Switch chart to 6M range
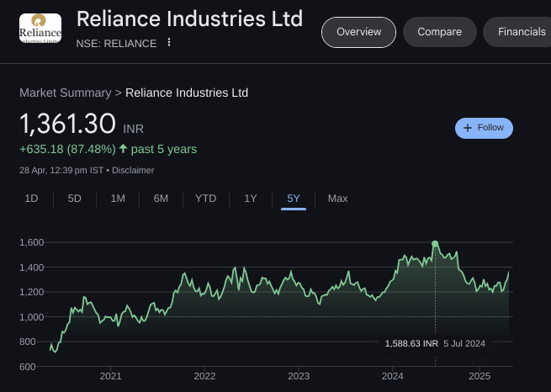Screen dimensions: 551x392 tap(161, 199)
